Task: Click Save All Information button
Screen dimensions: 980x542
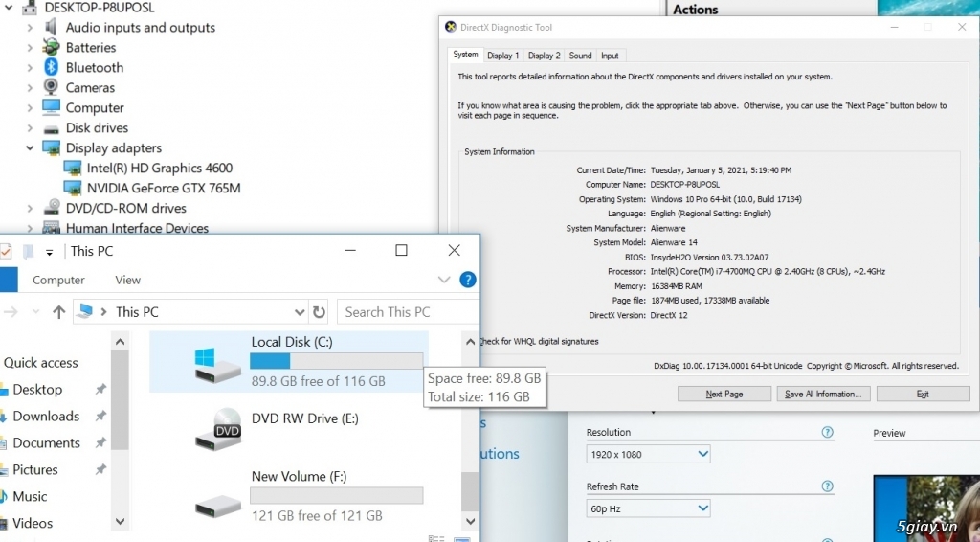Action: pos(823,394)
